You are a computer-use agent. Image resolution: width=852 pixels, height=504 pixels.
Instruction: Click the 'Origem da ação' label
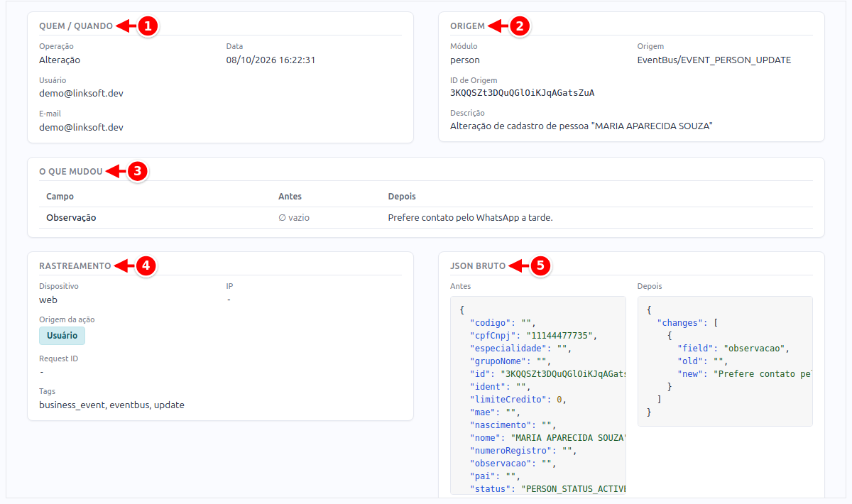coord(67,319)
